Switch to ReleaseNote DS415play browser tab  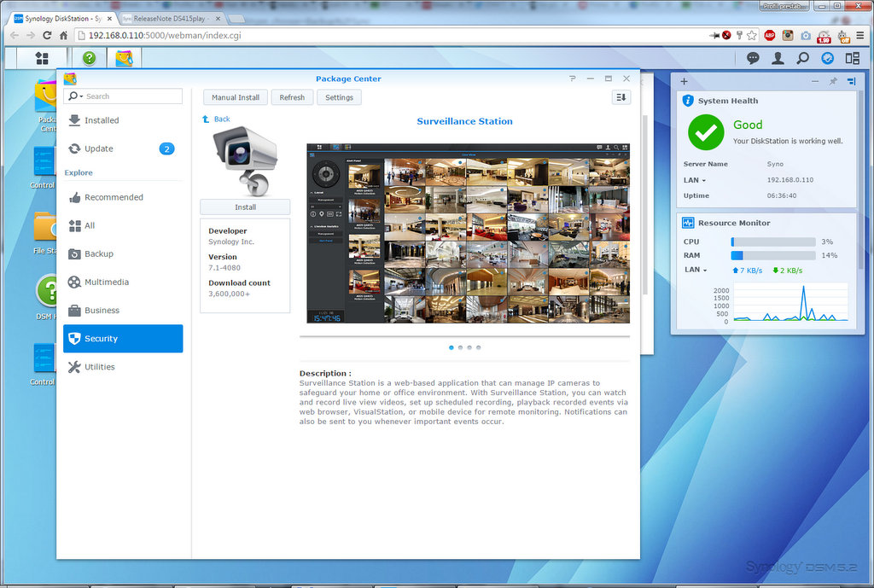pyautogui.click(x=171, y=19)
